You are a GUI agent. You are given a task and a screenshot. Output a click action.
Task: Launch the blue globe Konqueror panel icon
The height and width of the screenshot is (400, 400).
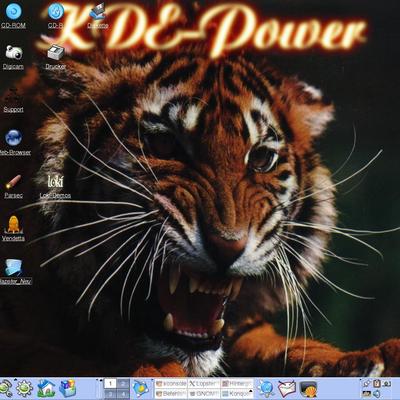[266, 389]
